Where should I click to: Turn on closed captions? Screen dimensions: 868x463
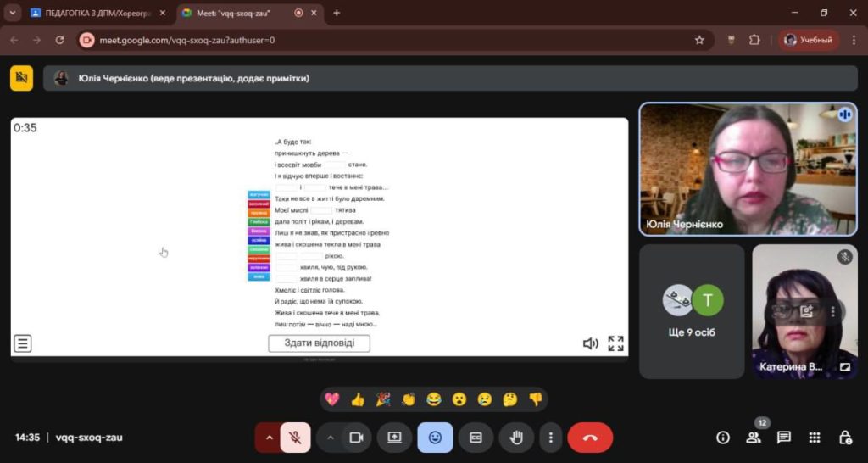pyautogui.click(x=476, y=438)
